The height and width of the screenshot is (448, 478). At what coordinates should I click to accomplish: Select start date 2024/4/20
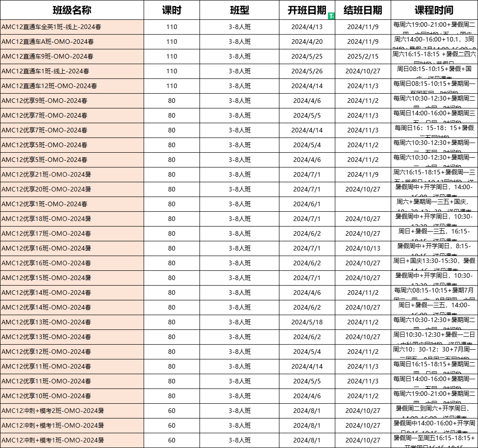[307, 42]
